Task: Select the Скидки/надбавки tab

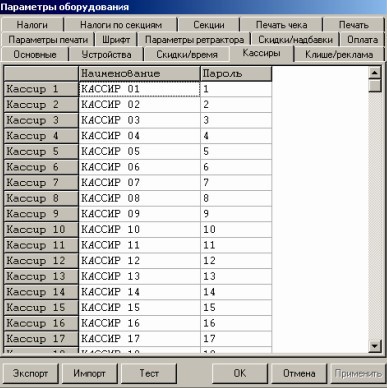Action: tap(295, 40)
